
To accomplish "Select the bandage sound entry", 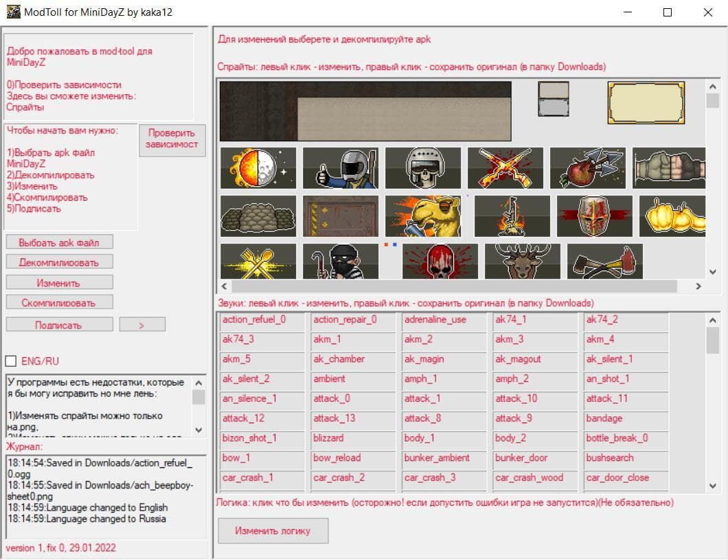I will (626, 419).
